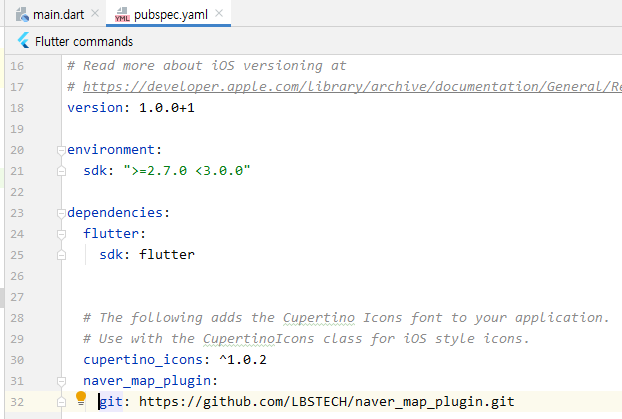Click line number 30 in the gutter

click(17, 360)
